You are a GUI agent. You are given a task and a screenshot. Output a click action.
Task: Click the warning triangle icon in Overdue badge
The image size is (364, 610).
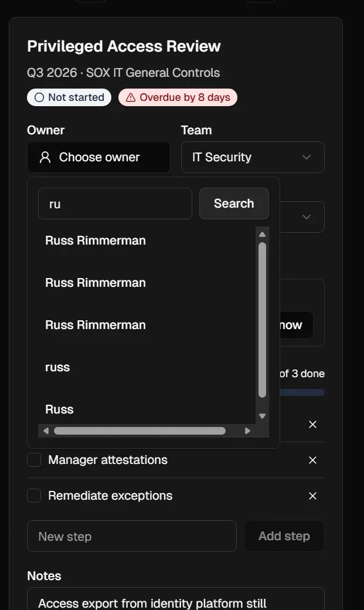click(131, 97)
